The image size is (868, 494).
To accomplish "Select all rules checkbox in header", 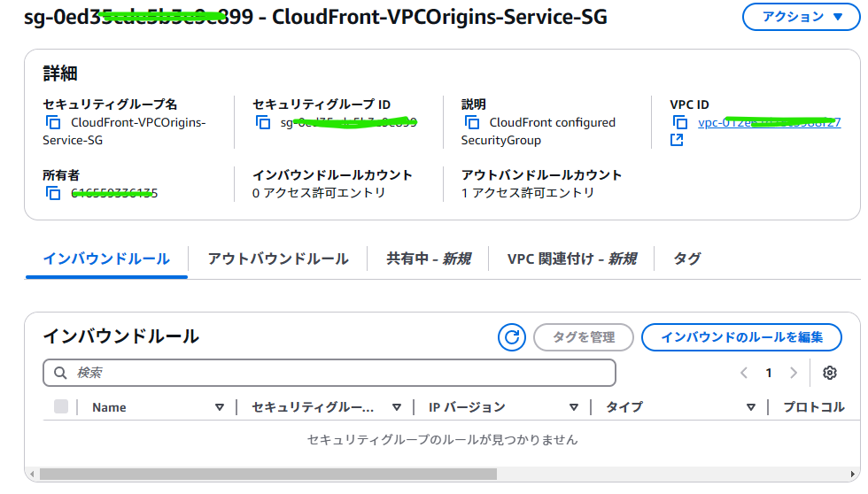I will click(61, 406).
